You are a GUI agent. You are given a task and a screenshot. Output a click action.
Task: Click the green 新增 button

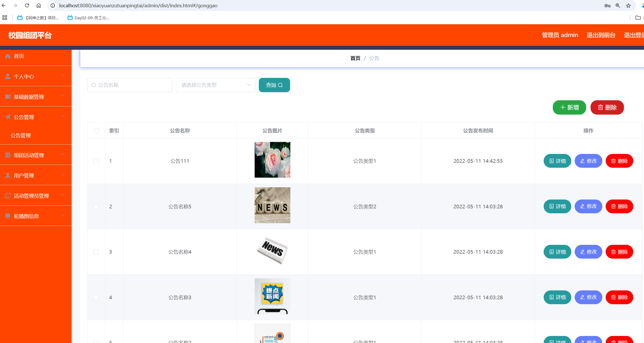[569, 107]
